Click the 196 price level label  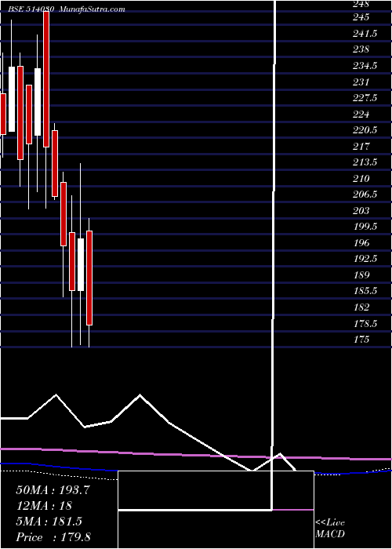[361, 242]
